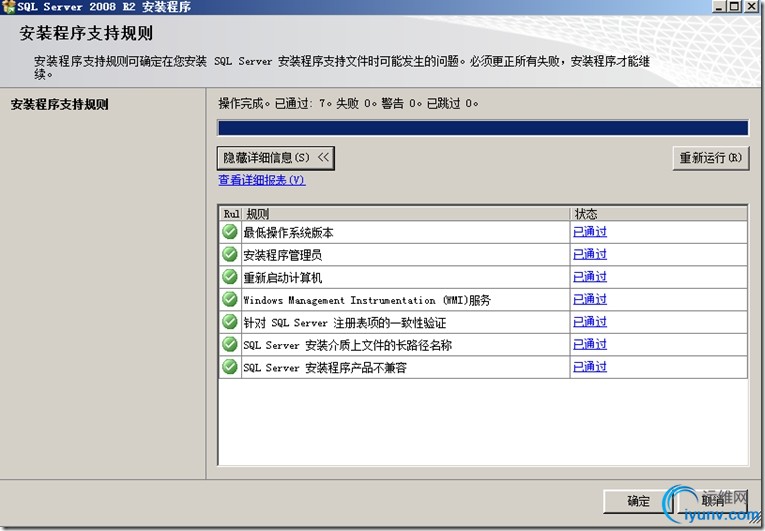Click green check icon for 注册表项的一致性验证

tap(230, 322)
